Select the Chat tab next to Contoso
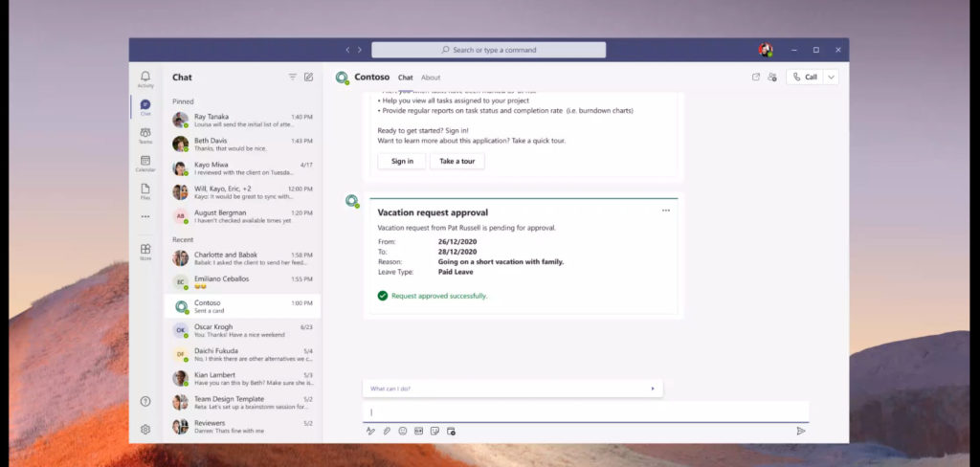 [406, 78]
